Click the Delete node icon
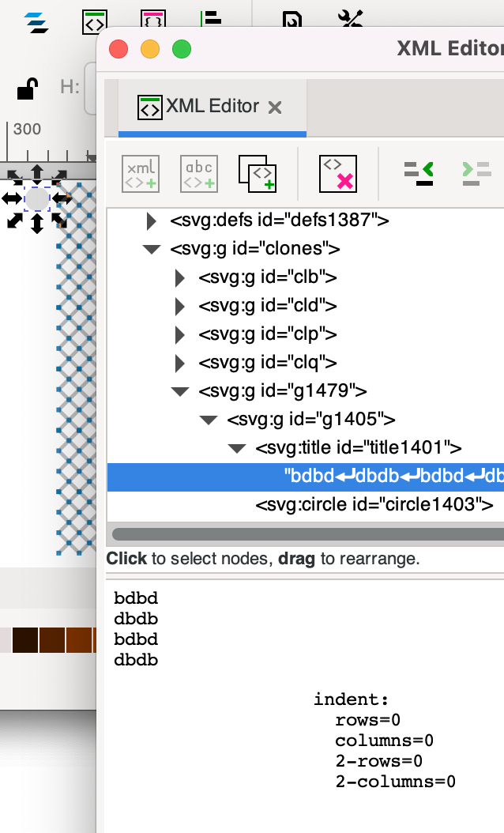 [x=338, y=173]
